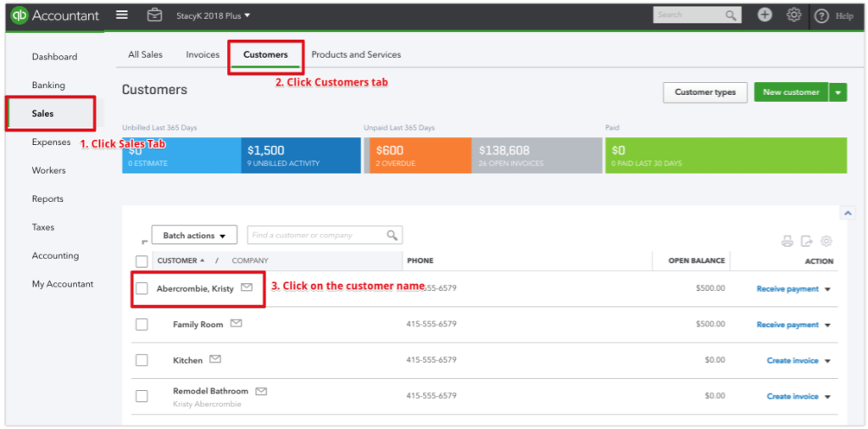Select the Customers tab
868x429 pixels.
click(265, 54)
